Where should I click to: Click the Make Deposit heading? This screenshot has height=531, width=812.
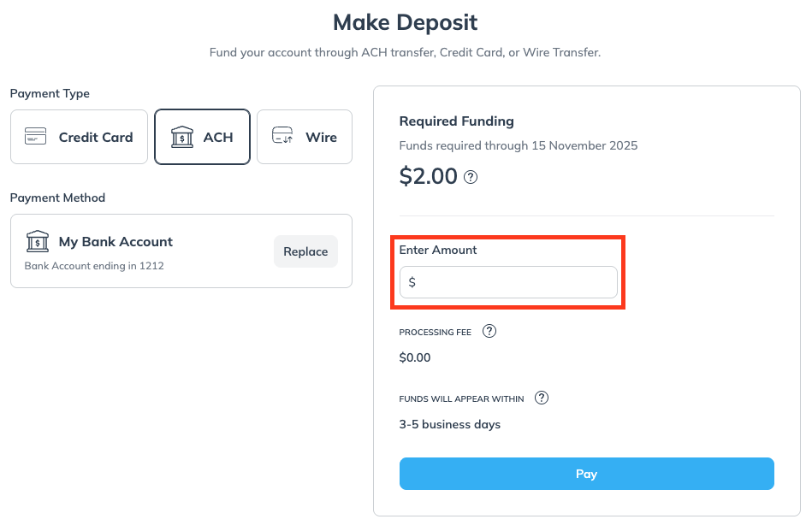pyautogui.click(x=406, y=22)
